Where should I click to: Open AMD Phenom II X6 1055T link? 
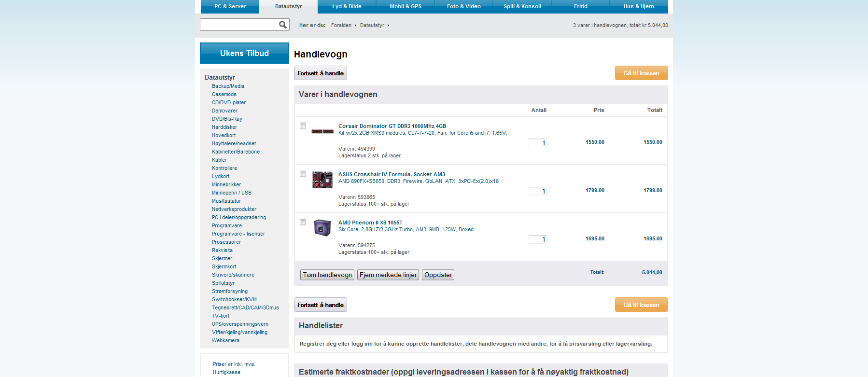pyautogui.click(x=370, y=223)
